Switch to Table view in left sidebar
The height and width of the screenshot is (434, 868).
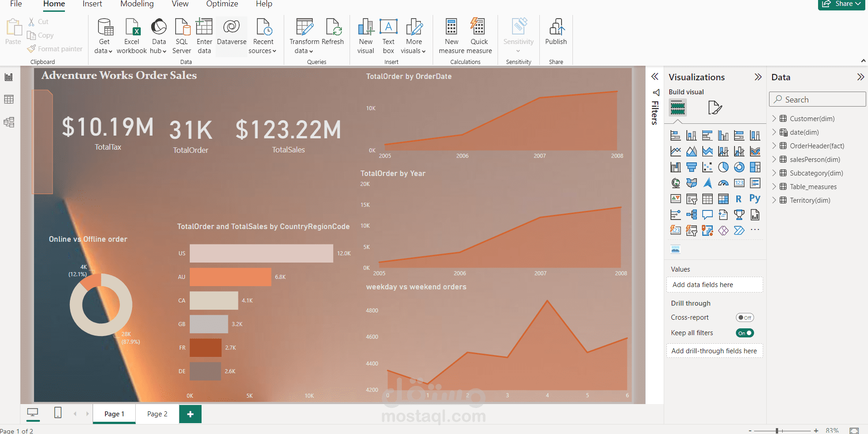point(9,99)
